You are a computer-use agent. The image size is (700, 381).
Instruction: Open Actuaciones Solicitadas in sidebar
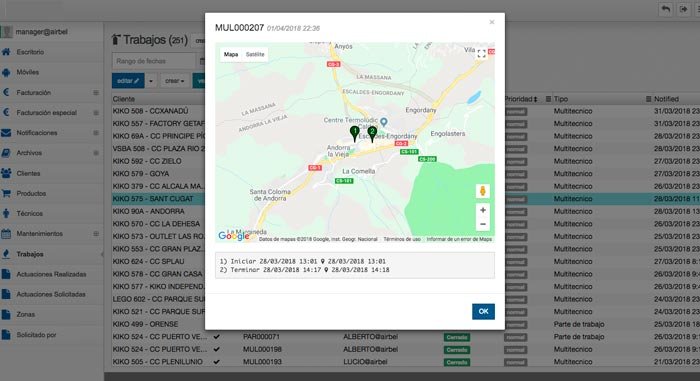pos(51,294)
